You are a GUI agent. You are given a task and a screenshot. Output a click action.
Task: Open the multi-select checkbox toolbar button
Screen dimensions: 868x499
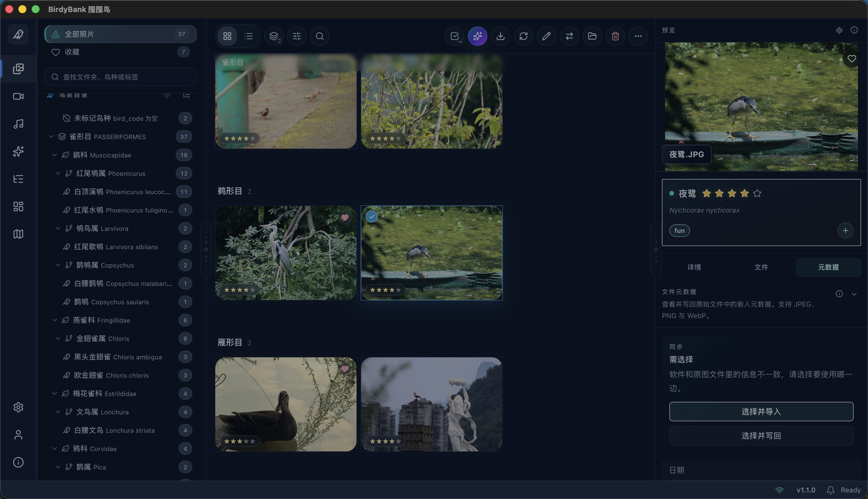[454, 36]
